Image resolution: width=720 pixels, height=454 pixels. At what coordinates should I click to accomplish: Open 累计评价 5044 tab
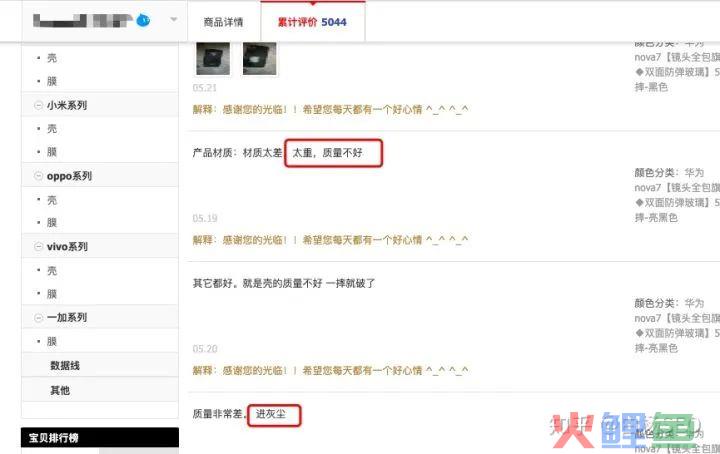coord(312,22)
